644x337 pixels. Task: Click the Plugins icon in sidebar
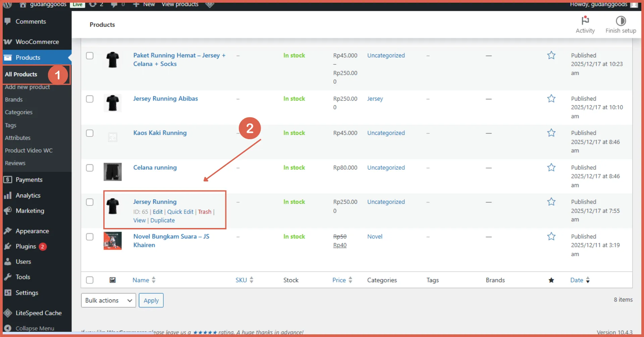[x=8, y=246]
